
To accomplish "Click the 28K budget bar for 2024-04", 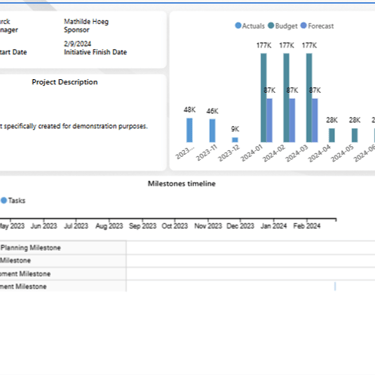I will (x=332, y=135).
